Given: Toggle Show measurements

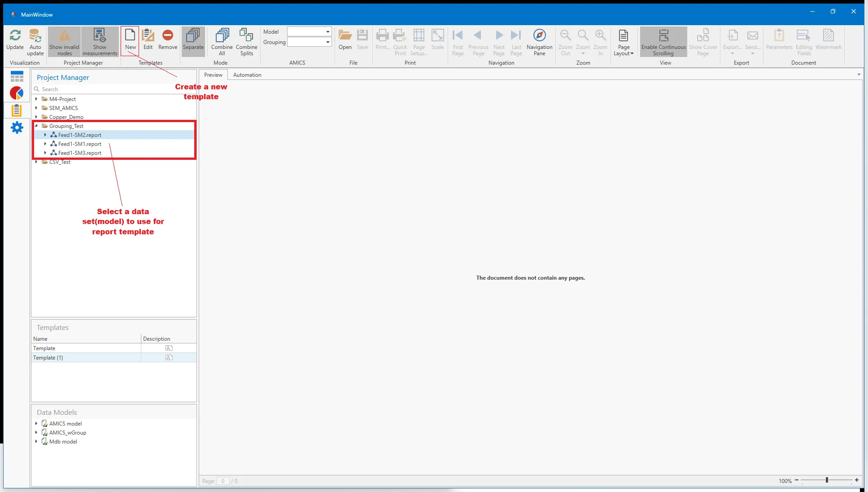Looking at the screenshot, I should [100, 41].
